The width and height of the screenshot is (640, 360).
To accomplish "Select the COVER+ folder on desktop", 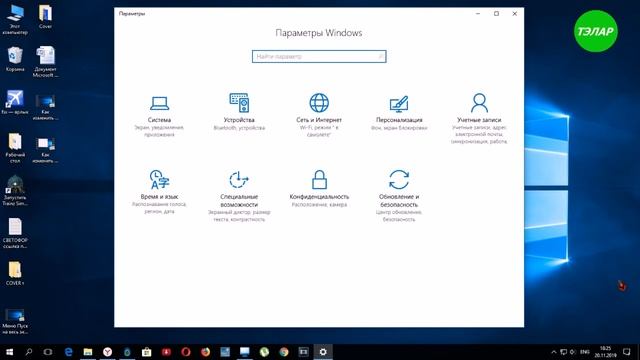I will pyautogui.click(x=15, y=273).
